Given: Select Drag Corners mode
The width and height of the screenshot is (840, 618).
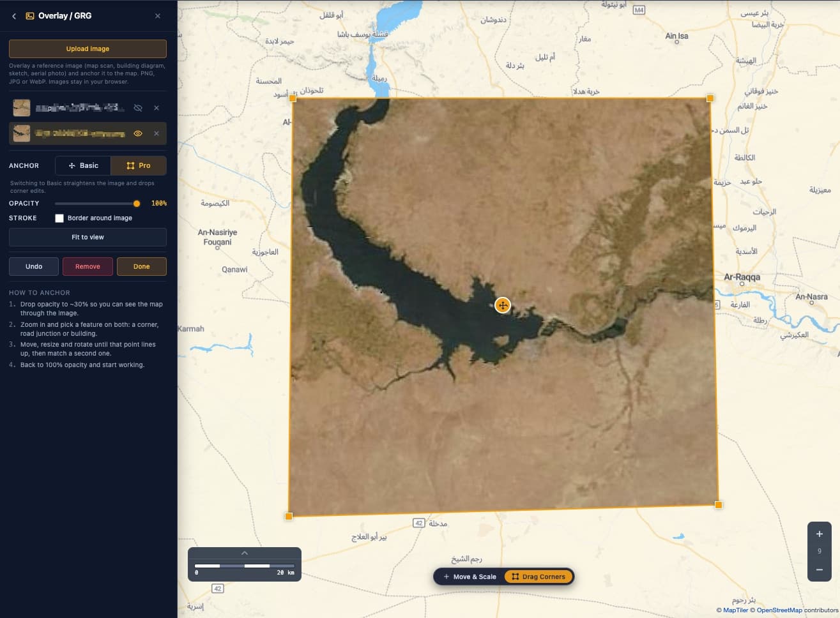Looking at the screenshot, I should [538, 577].
